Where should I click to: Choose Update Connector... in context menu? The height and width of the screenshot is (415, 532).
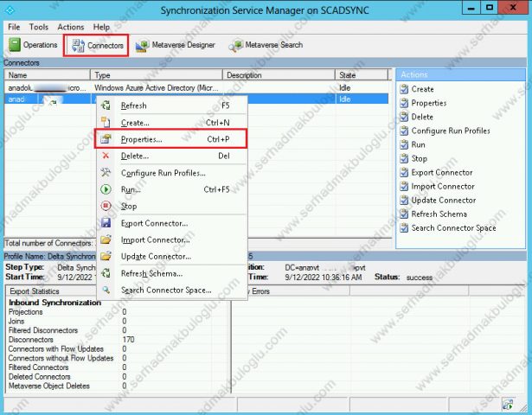171,256
